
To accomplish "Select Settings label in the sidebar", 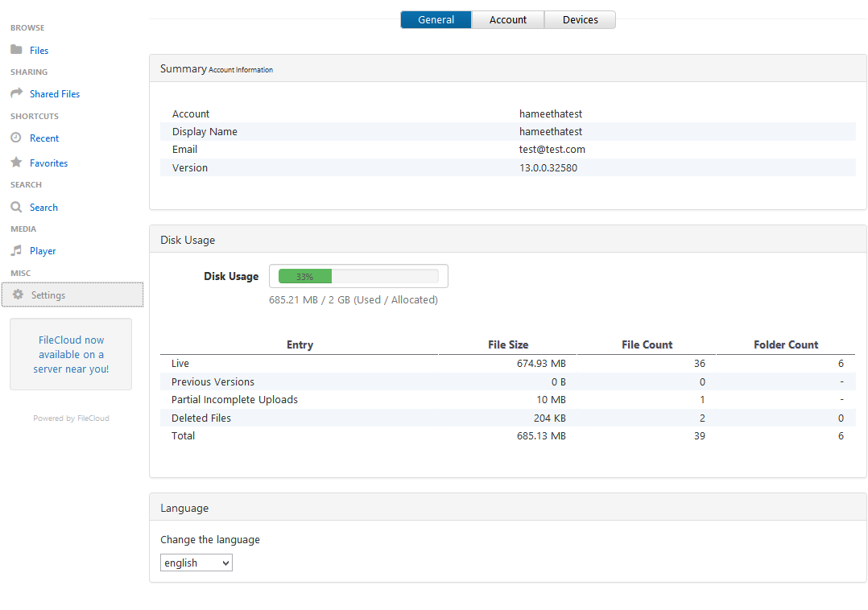I will (48, 295).
